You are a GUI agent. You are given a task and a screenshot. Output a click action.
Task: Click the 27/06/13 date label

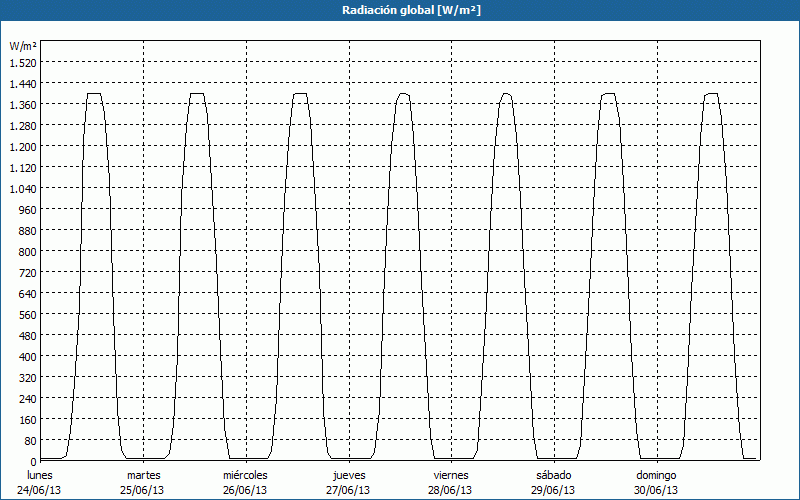pyautogui.click(x=348, y=490)
